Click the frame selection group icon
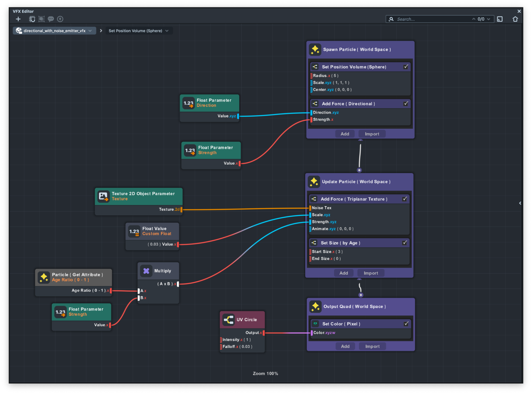 (42, 19)
